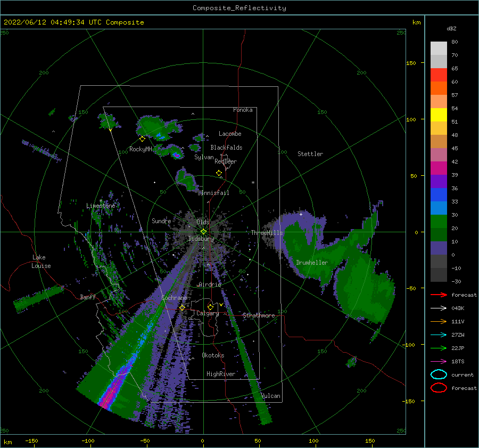Click the 2022/06/12 04:49:34 UTC timestamp
The image size is (479, 448).
[x=46, y=22]
